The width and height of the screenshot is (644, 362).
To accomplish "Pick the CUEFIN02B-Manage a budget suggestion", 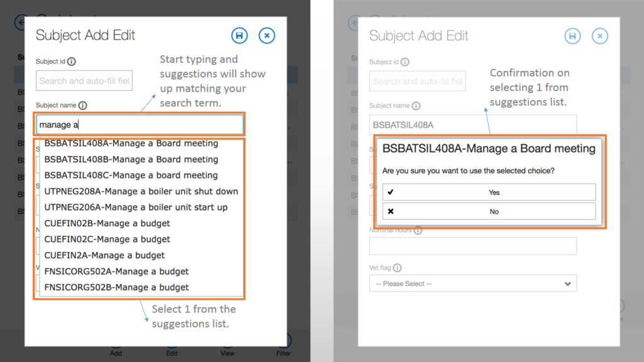I will [x=107, y=223].
